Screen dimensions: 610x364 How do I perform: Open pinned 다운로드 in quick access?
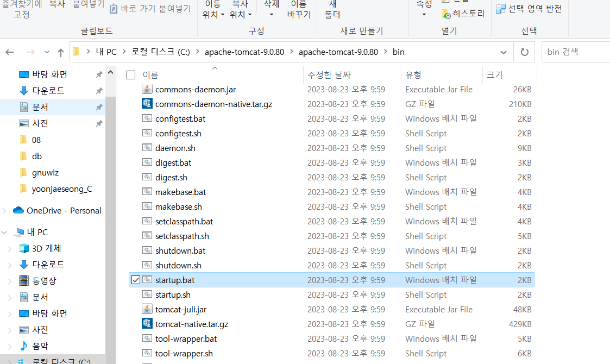coord(48,91)
